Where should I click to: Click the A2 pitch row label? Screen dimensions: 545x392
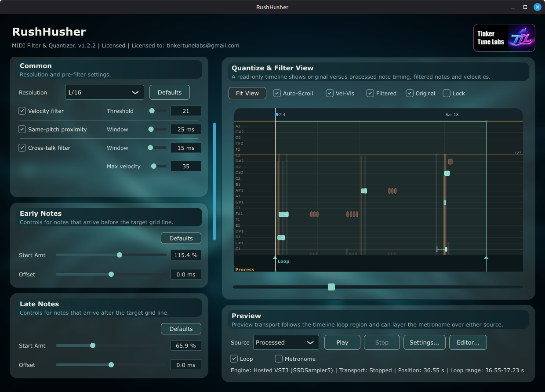(x=238, y=126)
